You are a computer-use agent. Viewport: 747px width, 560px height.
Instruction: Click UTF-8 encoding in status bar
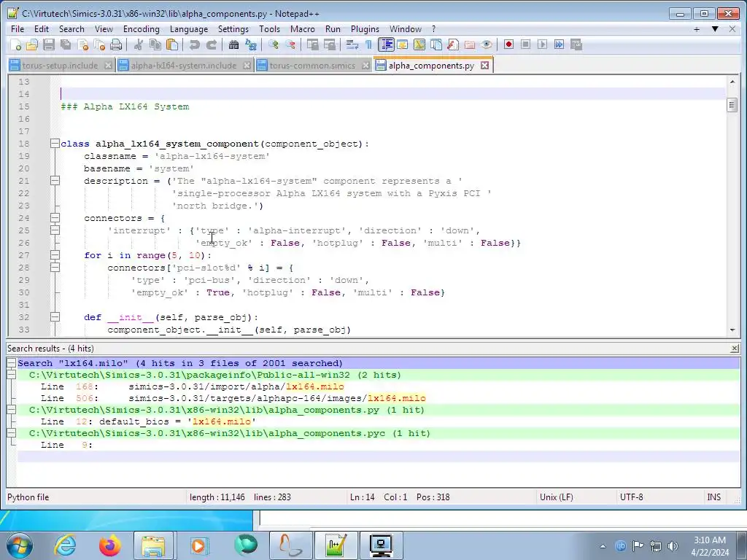[x=631, y=497]
